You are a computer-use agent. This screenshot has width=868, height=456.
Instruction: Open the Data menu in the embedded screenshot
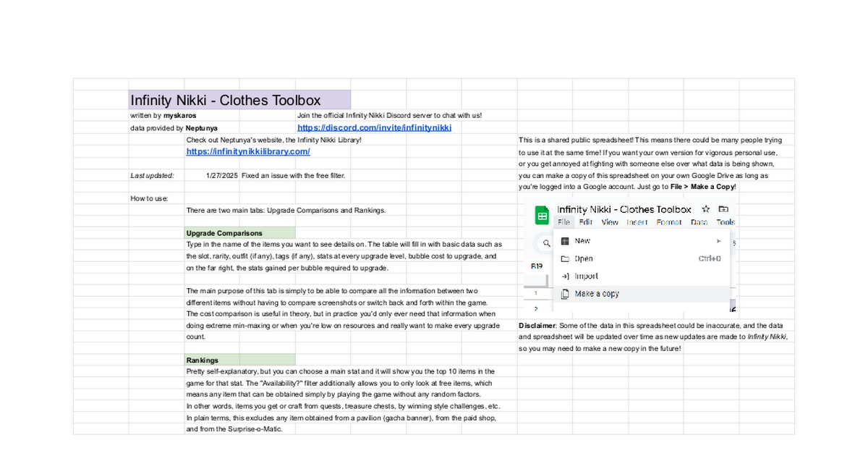pos(699,222)
